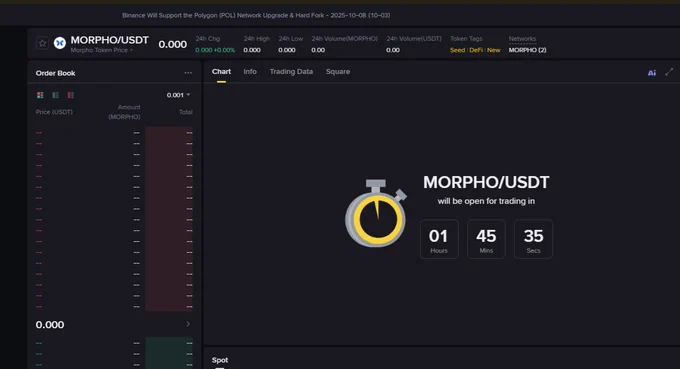Click the MORPHO token logo icon
Viewport: 680px width, 369px height.
click(x=59, y=43)
